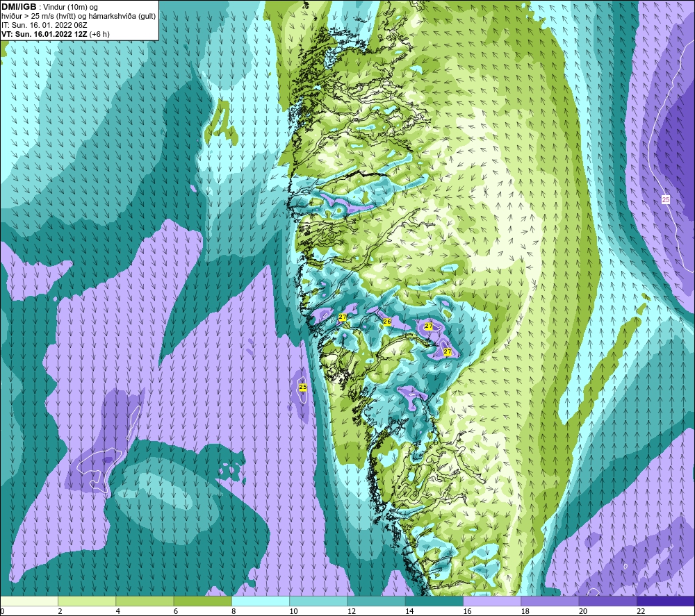
Task: Pick the green 4–6 m/s legend swatch
Action: [145, 601]
